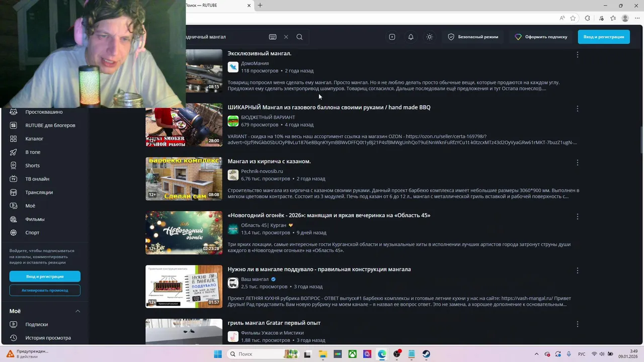Click the magnifier search icon in RUTUBE header
644x362 pixels.
point(299,37)
